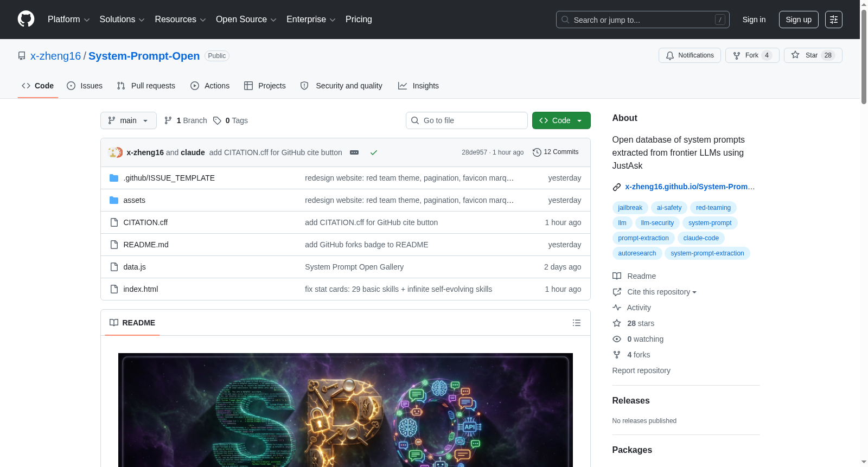868x467 pixels.
Task: Open the System-Prompt-Open repository link
Action: pyautogui.click(x=144, y=56)
